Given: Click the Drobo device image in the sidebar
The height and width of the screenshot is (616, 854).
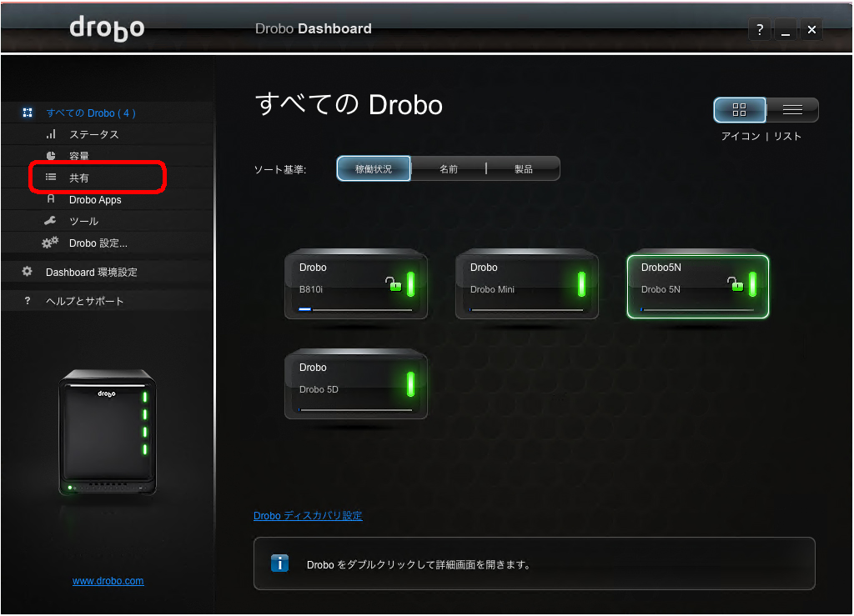Looking at the screenshot, I should click(108, 432).
